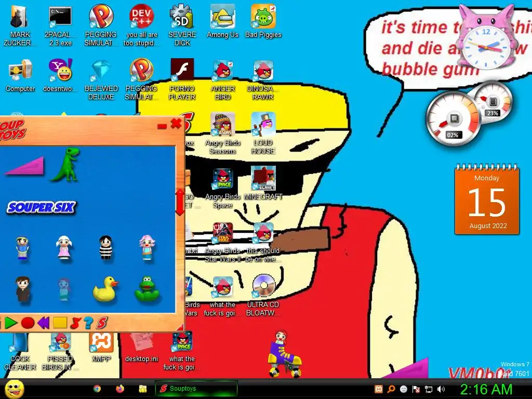Click the red S logo button in Souptoys toolbar

(x=101, y=323)
